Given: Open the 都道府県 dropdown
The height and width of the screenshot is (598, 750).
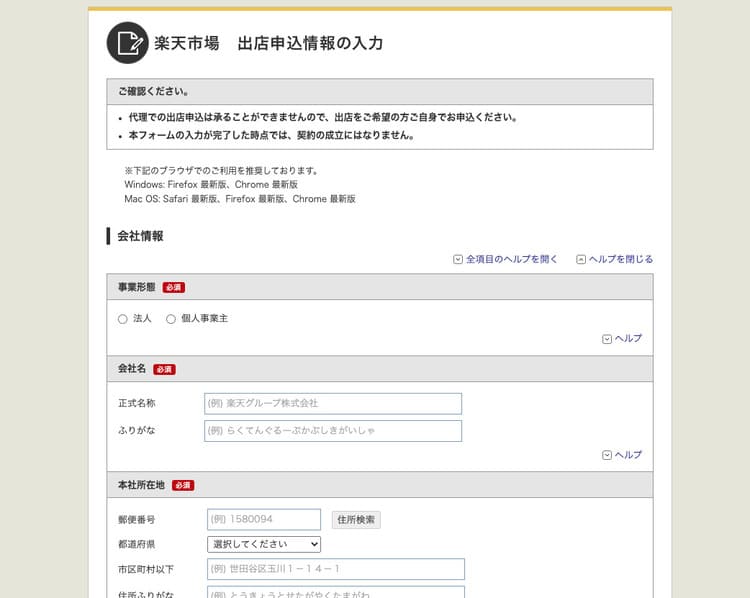Looking at the screenshot, I should pos(264,544).
